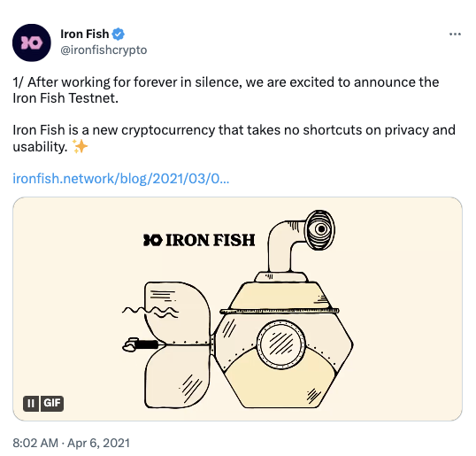This screenshot has height=456, width=476.
Task: Open the ironfish.network blog link
Action: point(121,179)
